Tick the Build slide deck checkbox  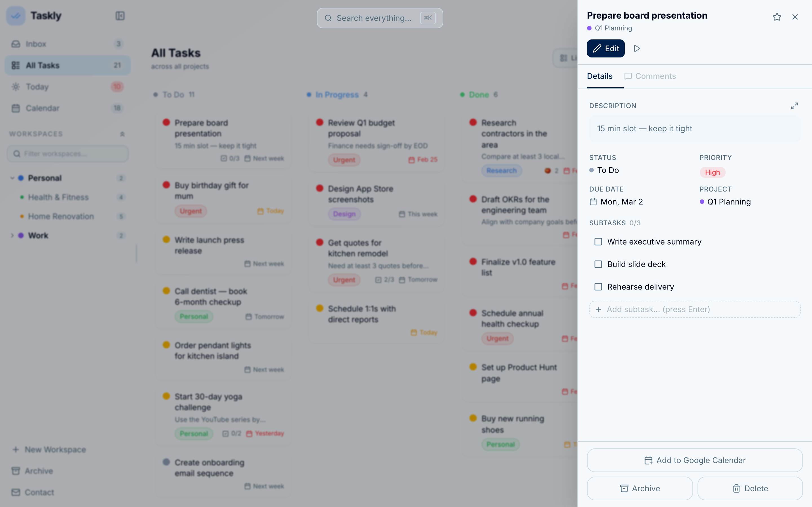click(598, 264)
